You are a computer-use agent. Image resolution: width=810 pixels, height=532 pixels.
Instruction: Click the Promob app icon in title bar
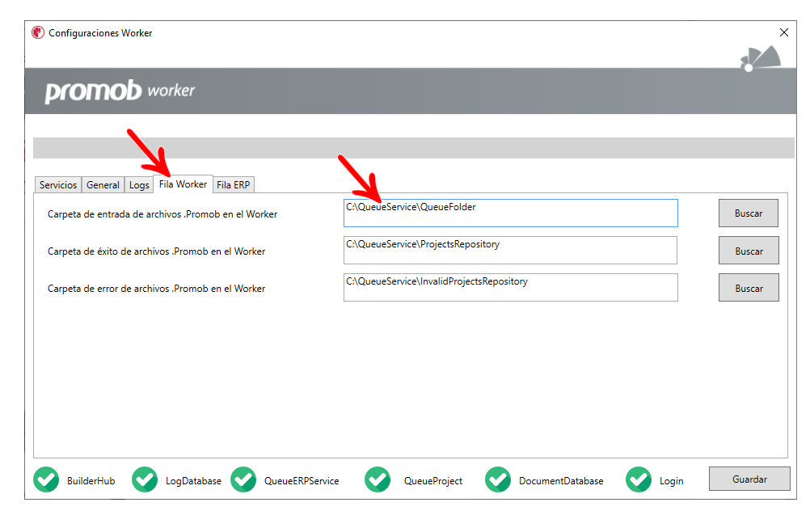[38, 32]
